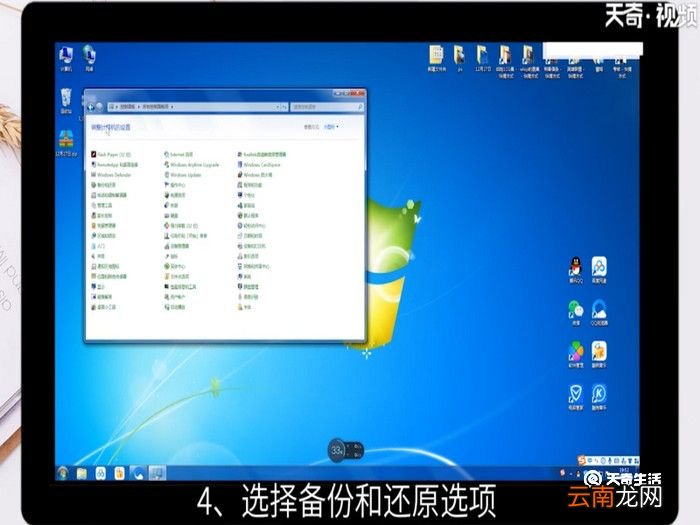This screenshot has width=700, height=525.
Task: Expand the 查看方式 view-by dropdown
Action: click(331, 127)
